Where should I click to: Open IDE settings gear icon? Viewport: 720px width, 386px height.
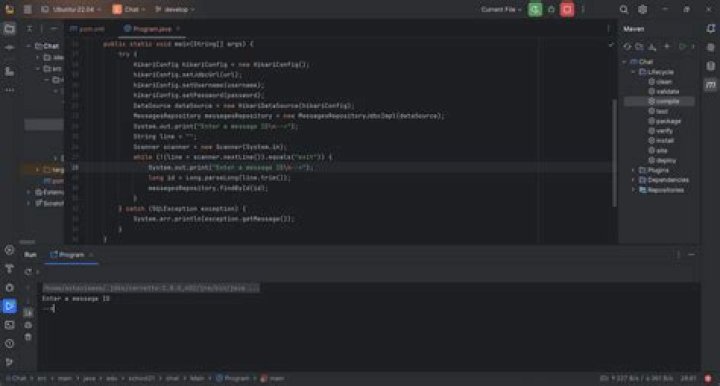coord(642,9)
